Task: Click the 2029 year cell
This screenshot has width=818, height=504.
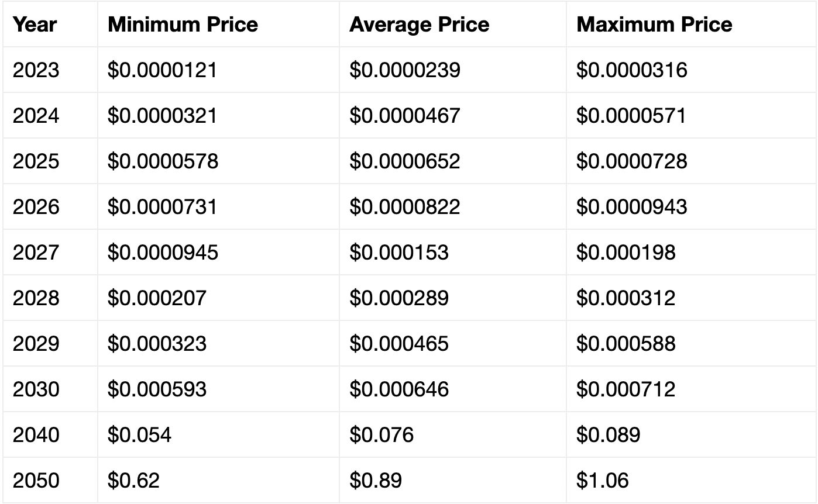Action: pyautogui.click(x=36, y=344)
